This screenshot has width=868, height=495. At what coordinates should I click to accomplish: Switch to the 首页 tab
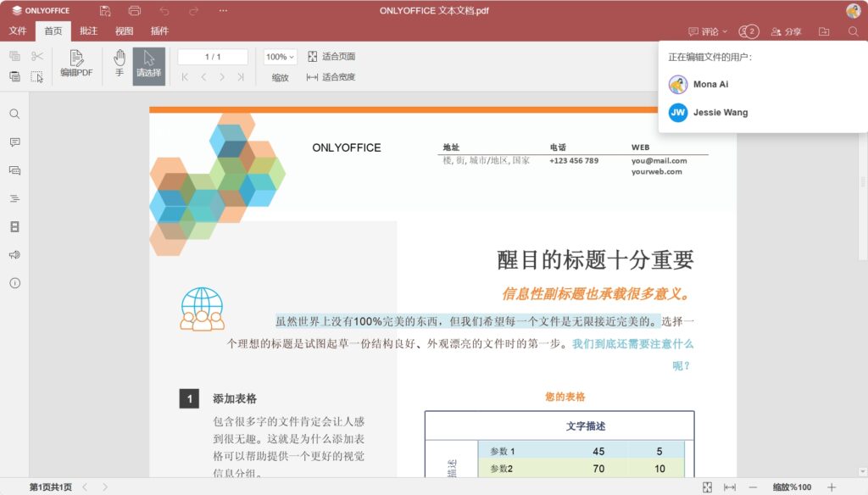[53, 31]
